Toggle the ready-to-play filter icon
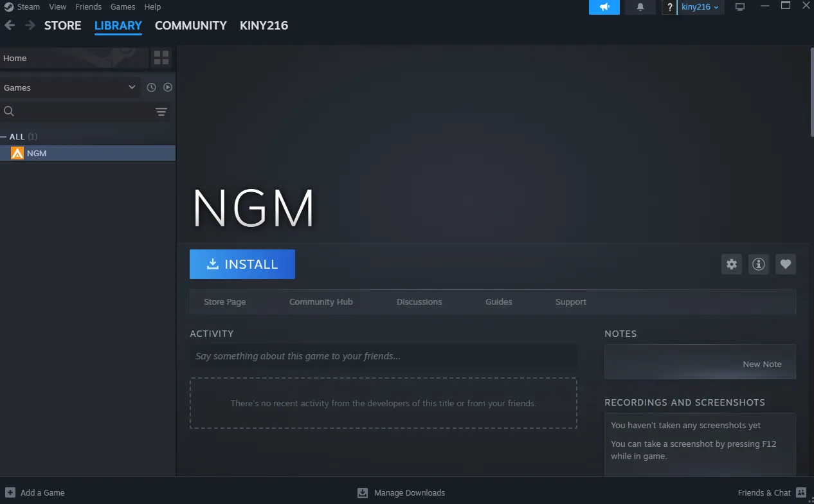The image size is (814, 504). click(168, 87)
